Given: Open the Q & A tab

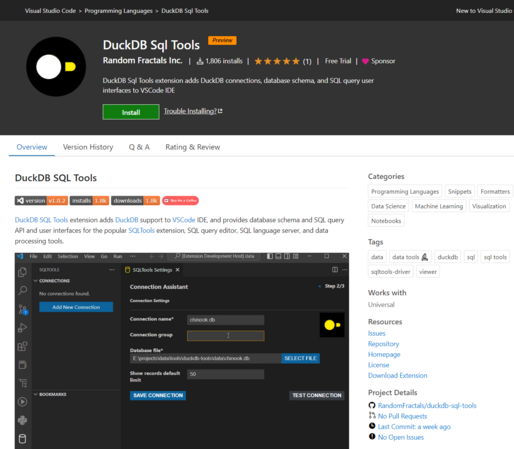Looking at the screenshot, I should (139, 147).
